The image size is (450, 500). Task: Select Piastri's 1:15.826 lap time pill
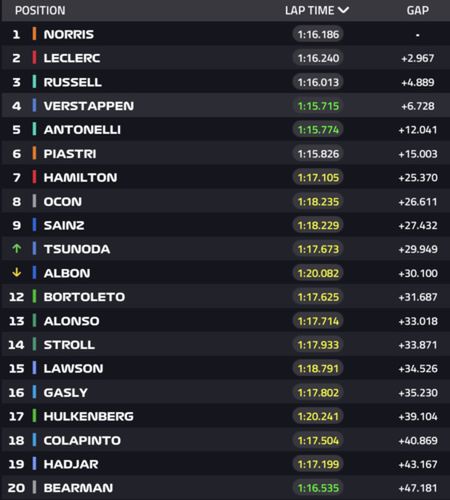coord(318,153)
